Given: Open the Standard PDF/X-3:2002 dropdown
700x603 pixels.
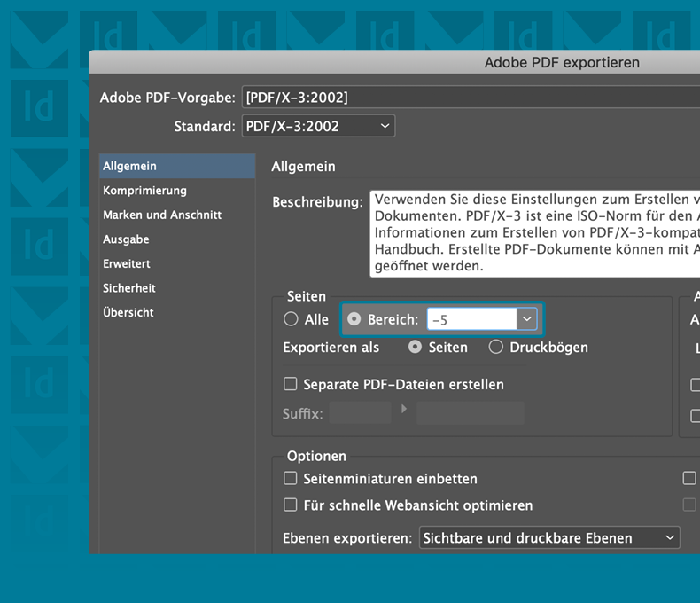Looking at the screenshot, I should pyautogui.click(x=318, y=127).
